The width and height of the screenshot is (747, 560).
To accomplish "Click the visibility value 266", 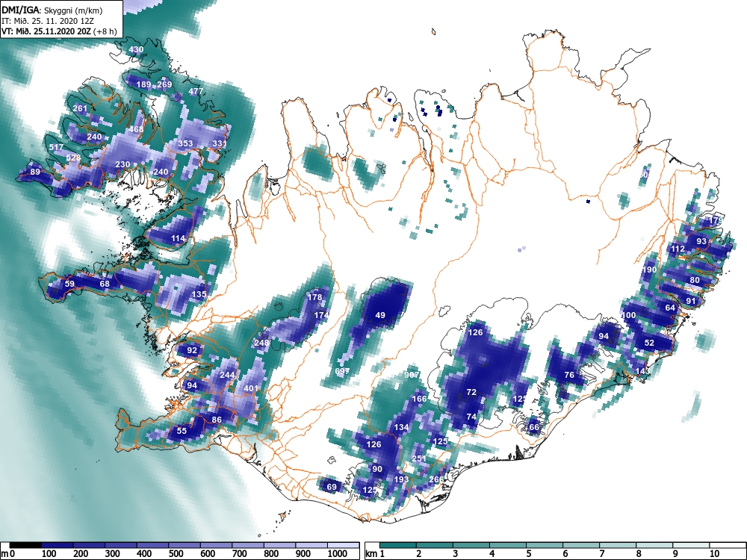I will [x=436, y=479].
